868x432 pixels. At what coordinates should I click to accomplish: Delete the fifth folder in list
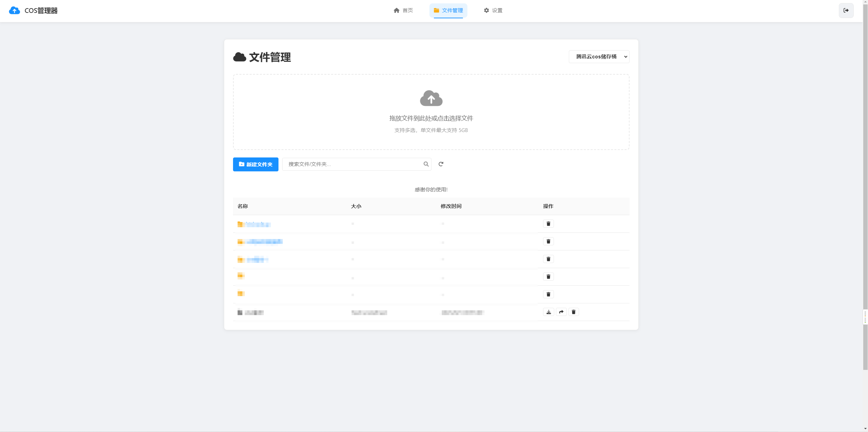pos(548,294)
